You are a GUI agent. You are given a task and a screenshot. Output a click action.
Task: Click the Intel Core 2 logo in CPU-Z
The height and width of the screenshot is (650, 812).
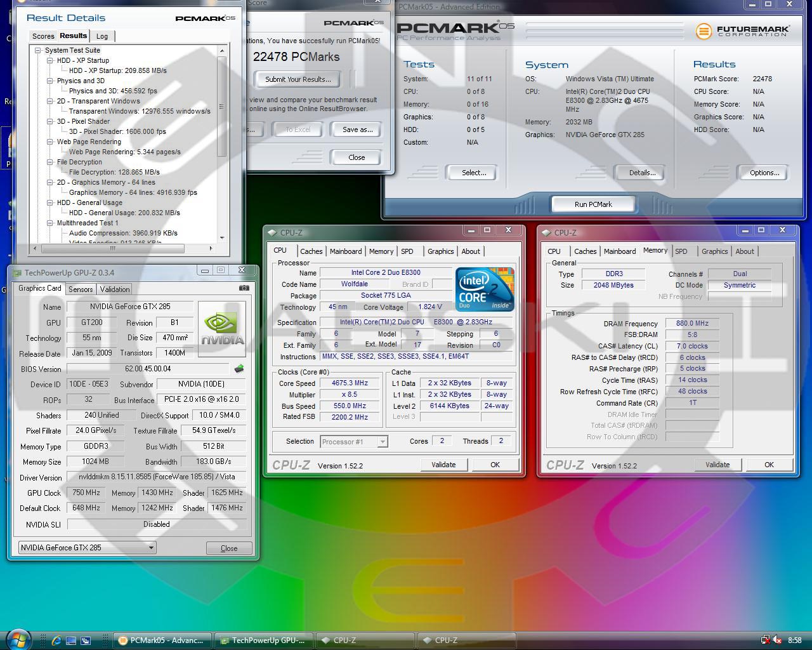point(485,289)
